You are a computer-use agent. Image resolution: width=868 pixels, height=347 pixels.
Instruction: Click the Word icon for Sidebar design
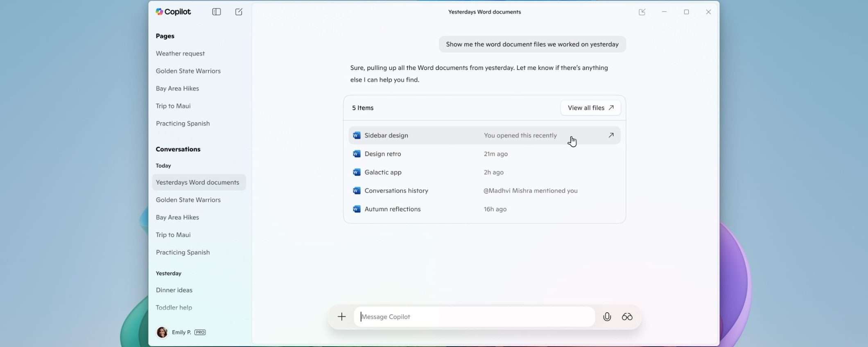(x=357, y=135)
